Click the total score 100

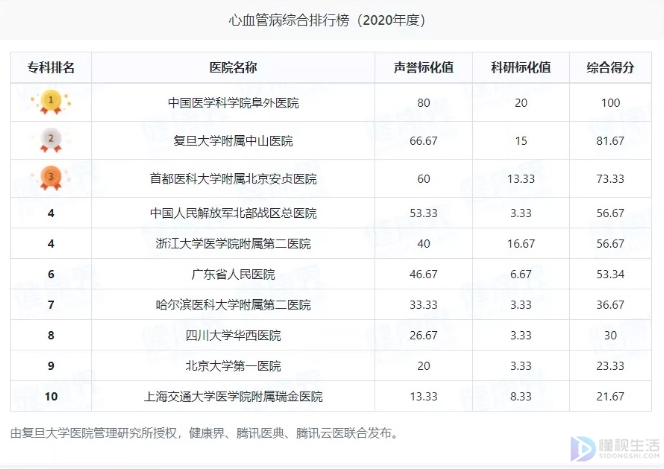point(610,103)
